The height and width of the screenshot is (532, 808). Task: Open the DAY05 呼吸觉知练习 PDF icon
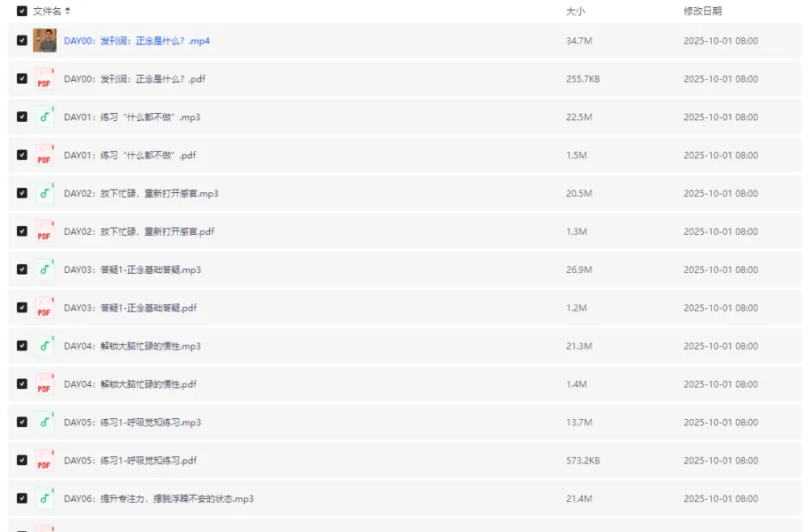[44, 460]
